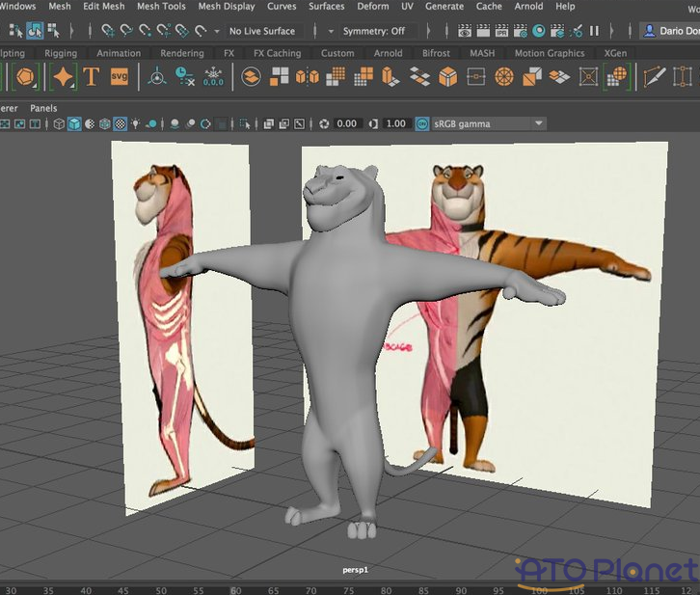Screen dimensions: 700x595
Task: Switch to the Rigging shelf tab
Action: tap(61, 53)
